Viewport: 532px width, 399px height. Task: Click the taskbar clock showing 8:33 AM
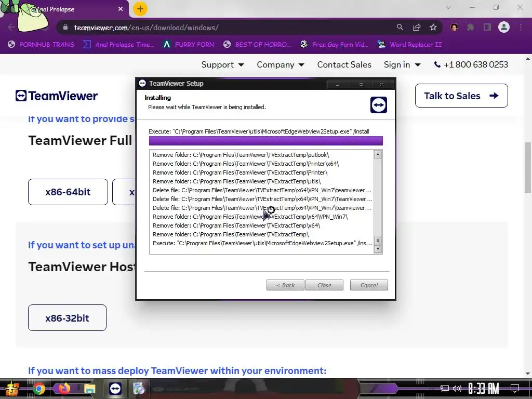pyautogui.click(x=483, y=389)
